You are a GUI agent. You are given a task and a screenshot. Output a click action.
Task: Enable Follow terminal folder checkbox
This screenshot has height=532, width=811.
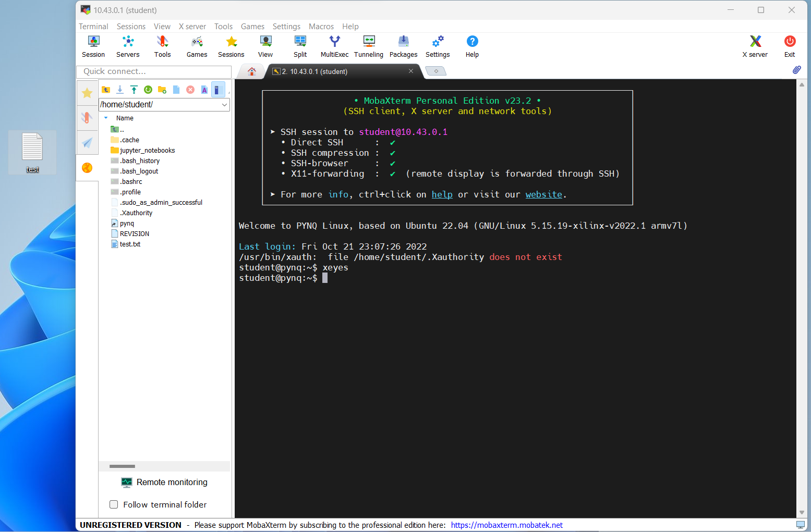pyautogui.click(x=114, y=504)
